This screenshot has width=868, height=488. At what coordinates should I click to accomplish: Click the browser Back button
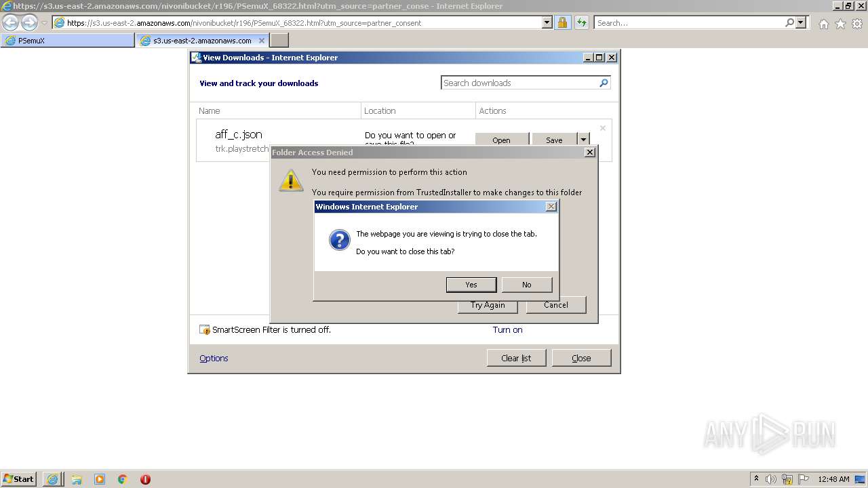pos(10,22)
